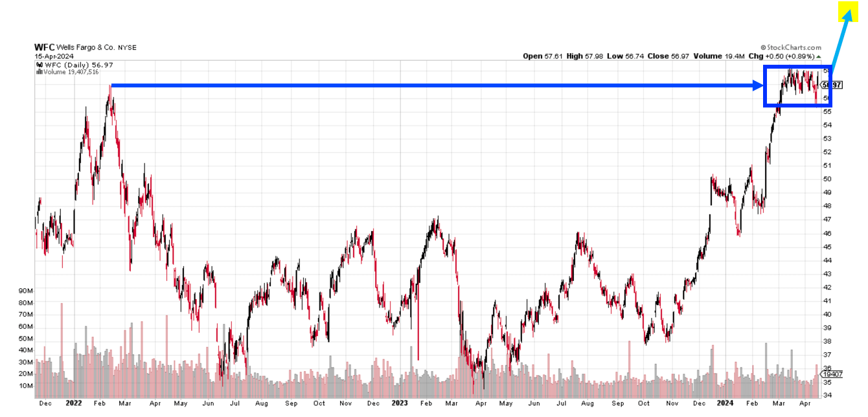The height and width of the screenshot is (417, 868).
Task: Click the NYSE exchange label
Action: point(128,48)
